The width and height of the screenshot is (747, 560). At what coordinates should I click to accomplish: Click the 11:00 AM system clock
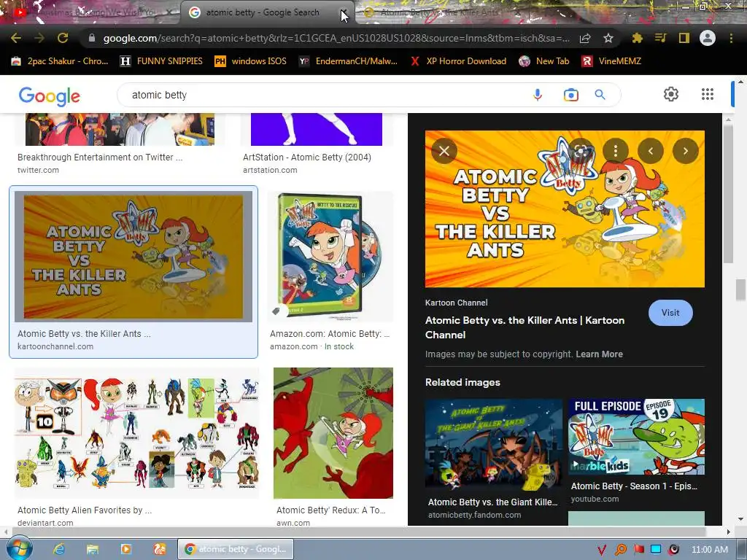pyautogui.click(x=709, y=550)
